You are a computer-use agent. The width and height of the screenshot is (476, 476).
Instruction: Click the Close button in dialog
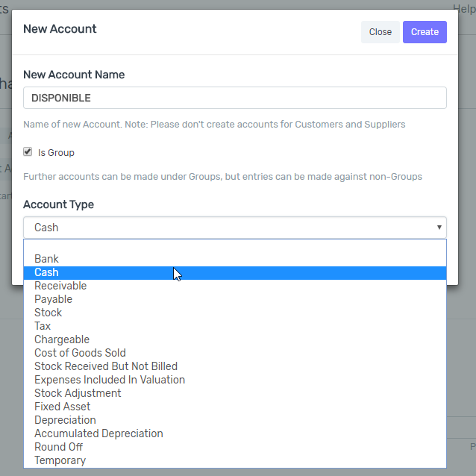coord(380,32)
